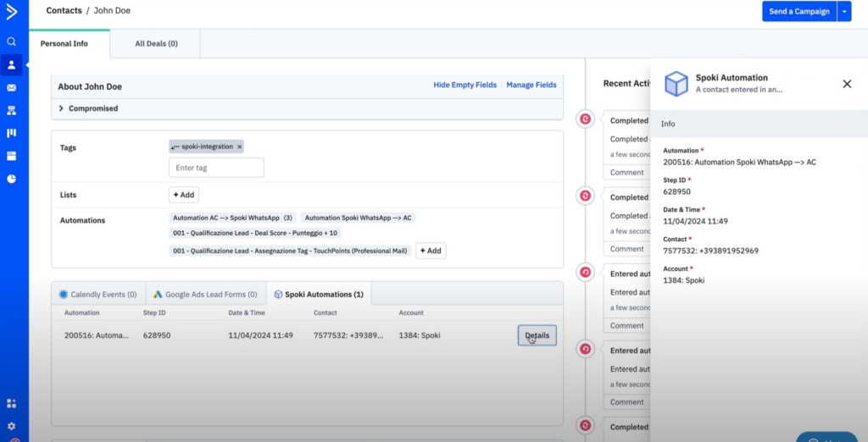
Task: Remove the spoki-integration tag
Action: [239, 146]
